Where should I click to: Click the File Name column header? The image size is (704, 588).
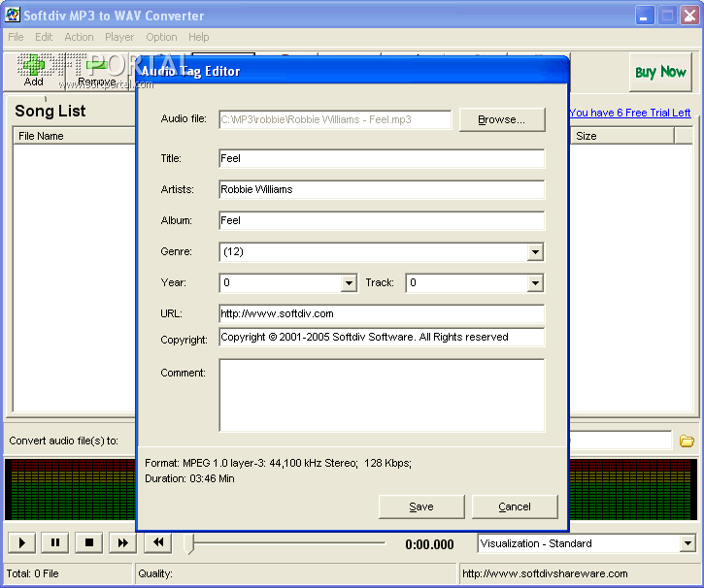(x=74, y=136)
